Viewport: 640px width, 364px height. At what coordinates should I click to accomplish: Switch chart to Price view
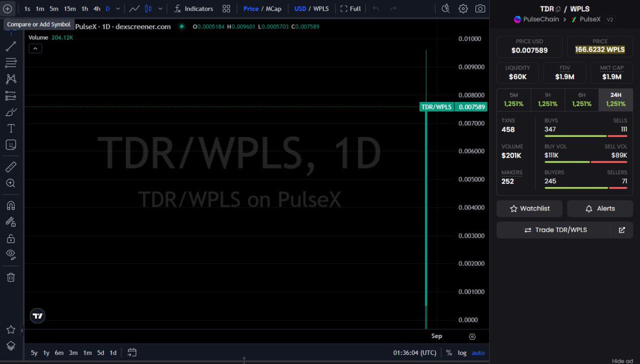251,9
